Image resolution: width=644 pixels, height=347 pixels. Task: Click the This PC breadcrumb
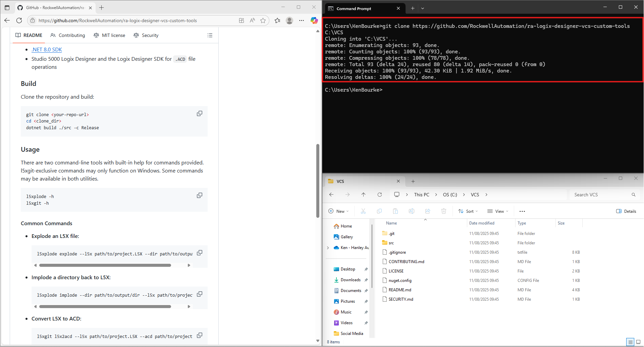click(422, 195)
